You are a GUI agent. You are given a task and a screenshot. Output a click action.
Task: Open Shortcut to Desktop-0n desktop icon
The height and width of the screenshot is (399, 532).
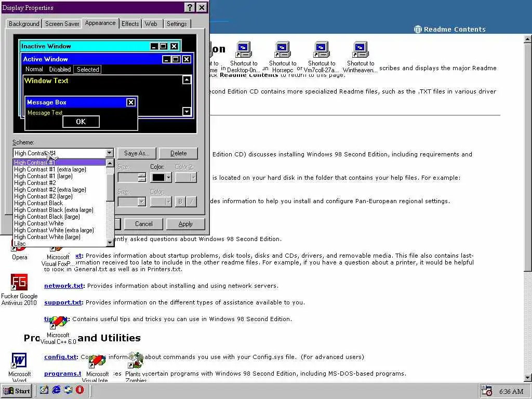coord(244,57)
